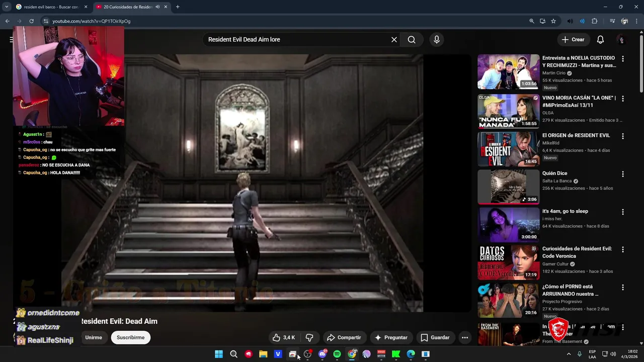
Task: Open Microsoft Edge from taskbar
Action: [411, 354]
